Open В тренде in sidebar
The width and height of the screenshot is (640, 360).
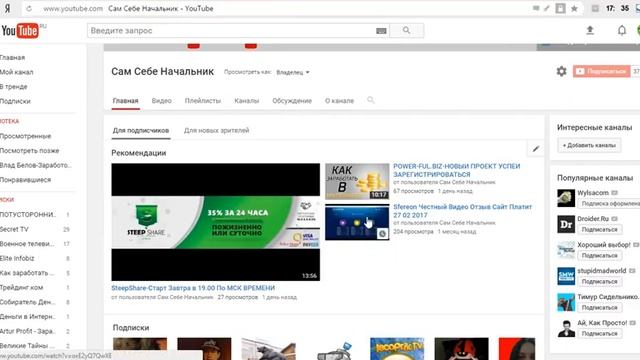coord(14,87)
